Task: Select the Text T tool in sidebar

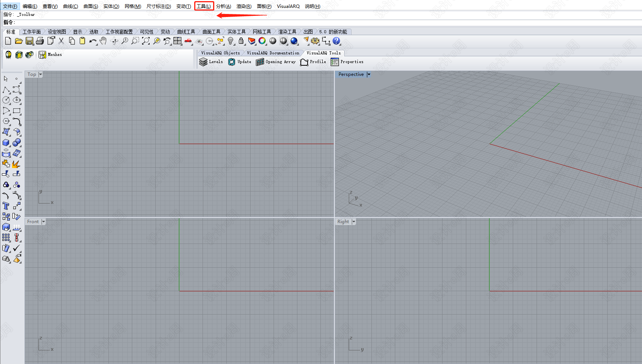Action: 6,206
